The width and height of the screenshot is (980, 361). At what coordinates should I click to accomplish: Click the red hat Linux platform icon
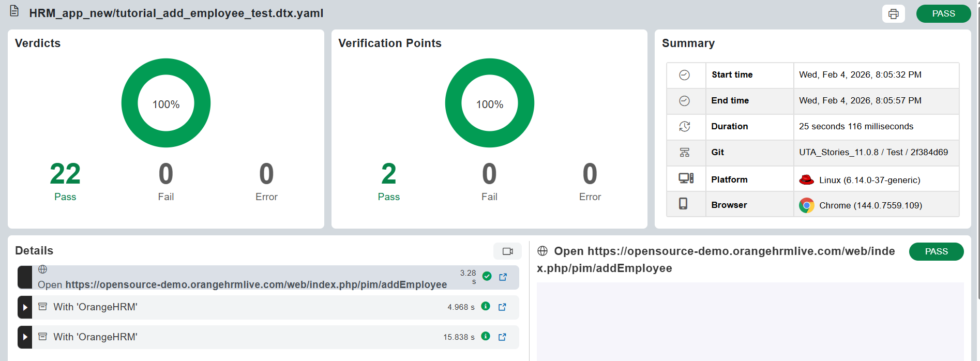806,180
